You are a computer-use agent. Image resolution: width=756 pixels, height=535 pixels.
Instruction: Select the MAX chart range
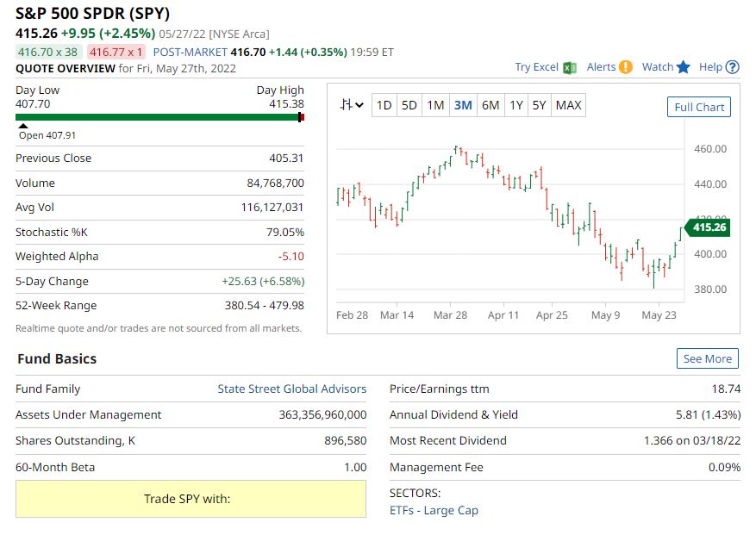[567, 105]
